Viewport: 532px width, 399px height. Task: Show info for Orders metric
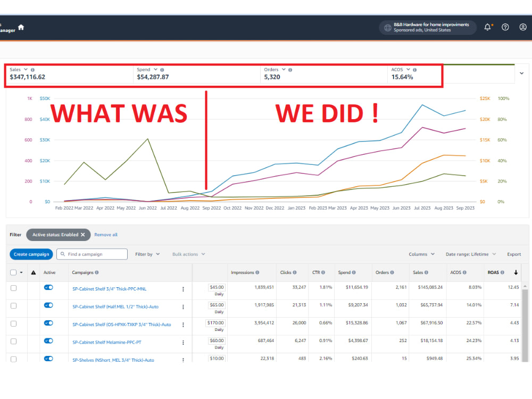290,70
